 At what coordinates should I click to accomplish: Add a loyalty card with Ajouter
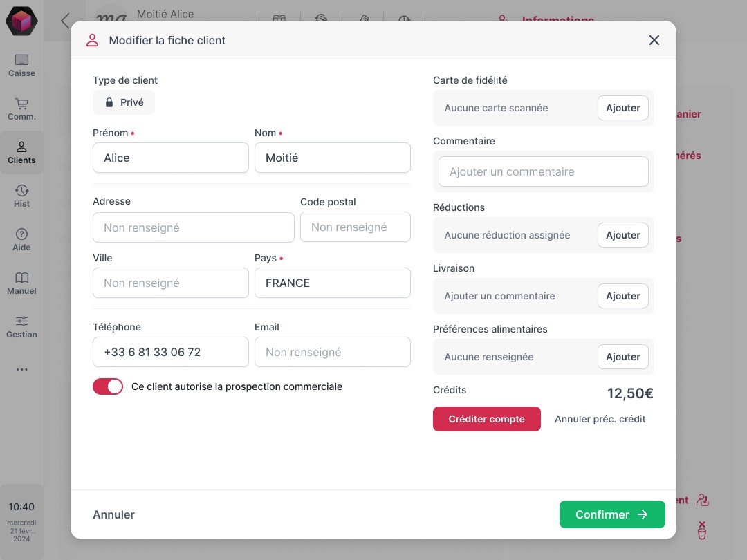(623, 108)
